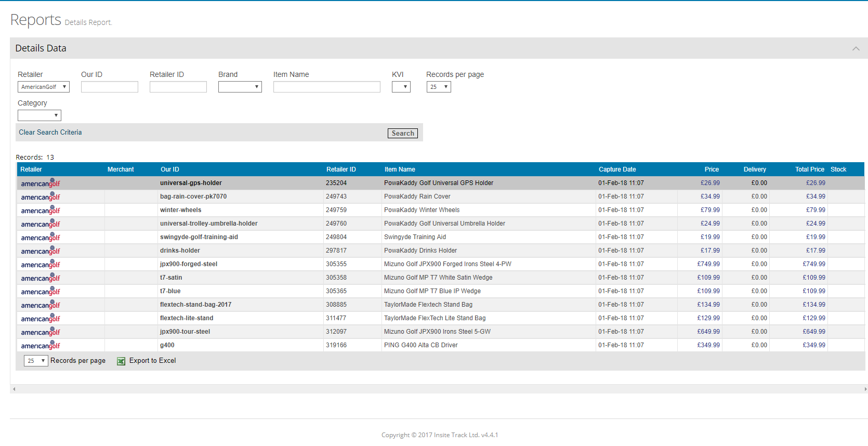
Task: Click the Clear Search Criteria link
Action: 50,133
